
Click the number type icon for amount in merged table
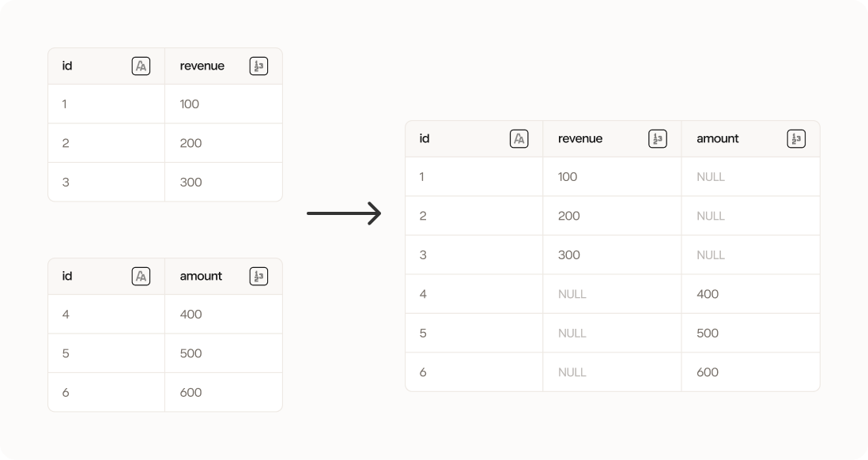[796, 139]
